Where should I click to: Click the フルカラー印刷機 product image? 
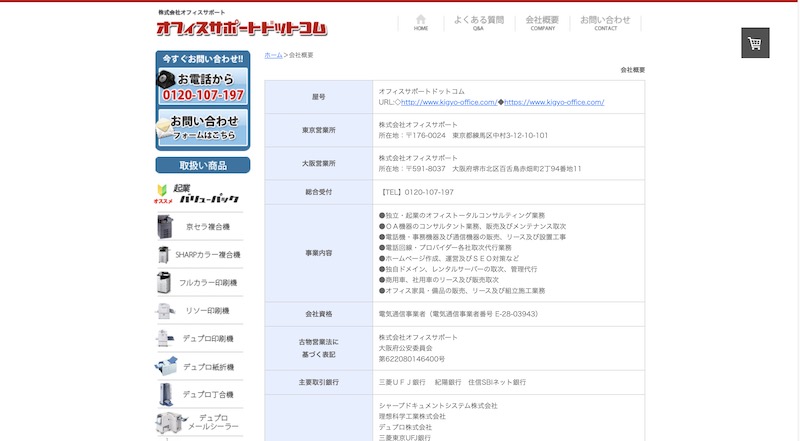(164, 283)
